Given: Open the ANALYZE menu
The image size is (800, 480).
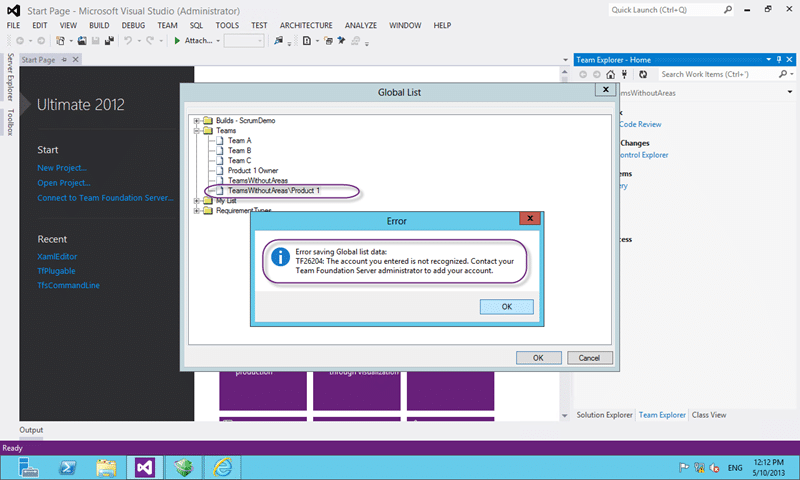Looking at the screenshot, I should click(361, 26).
